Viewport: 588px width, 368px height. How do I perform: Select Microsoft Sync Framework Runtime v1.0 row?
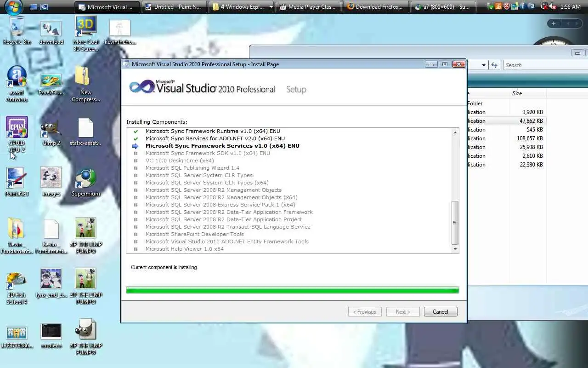tap(213, 131)
